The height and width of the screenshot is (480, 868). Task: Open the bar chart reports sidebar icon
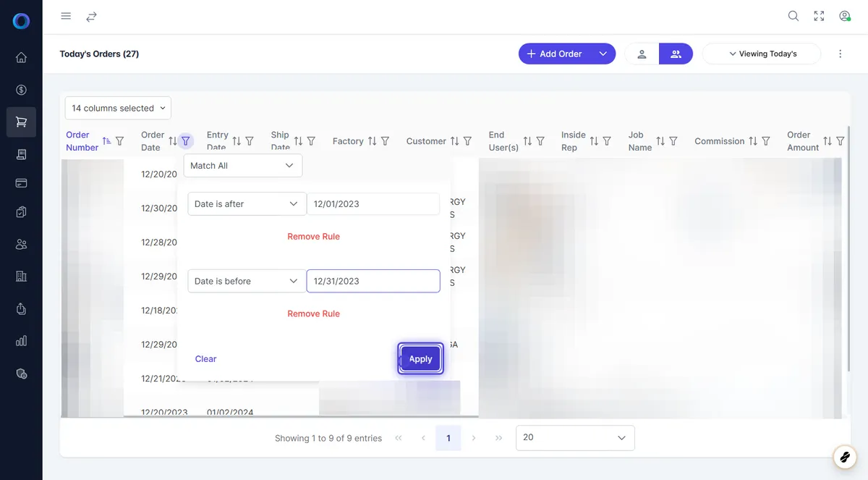(x=21, y=340)
